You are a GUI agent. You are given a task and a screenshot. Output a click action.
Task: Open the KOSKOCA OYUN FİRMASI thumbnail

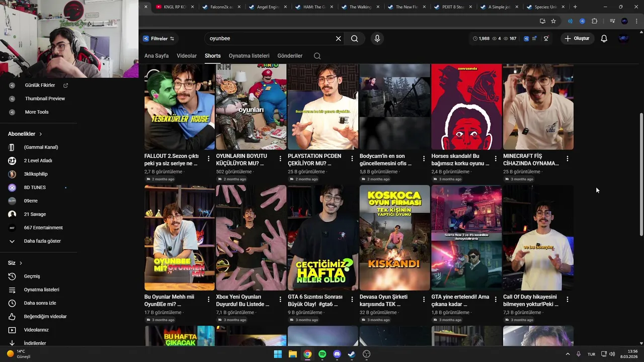pos(395,238)
